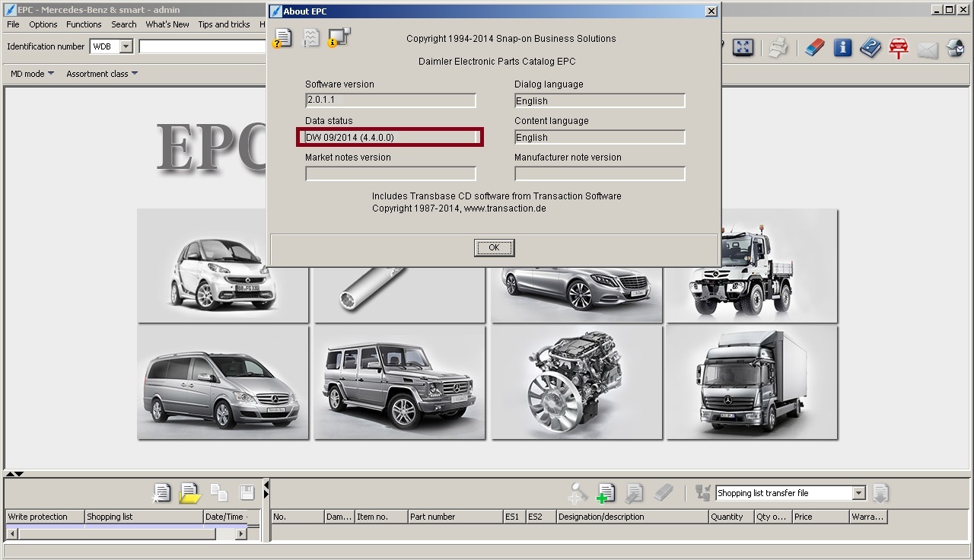Click the Item no. column header
Viewport: 974px width, 560px height.
(381, 517)
